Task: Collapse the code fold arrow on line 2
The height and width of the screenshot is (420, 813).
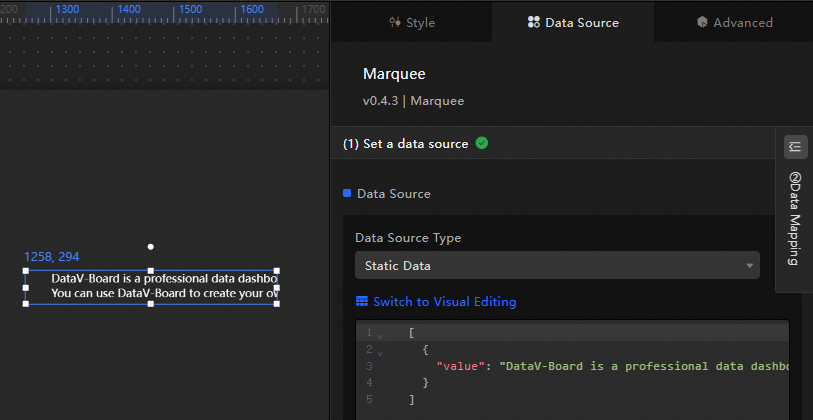Action: click(x=380, y=352)
